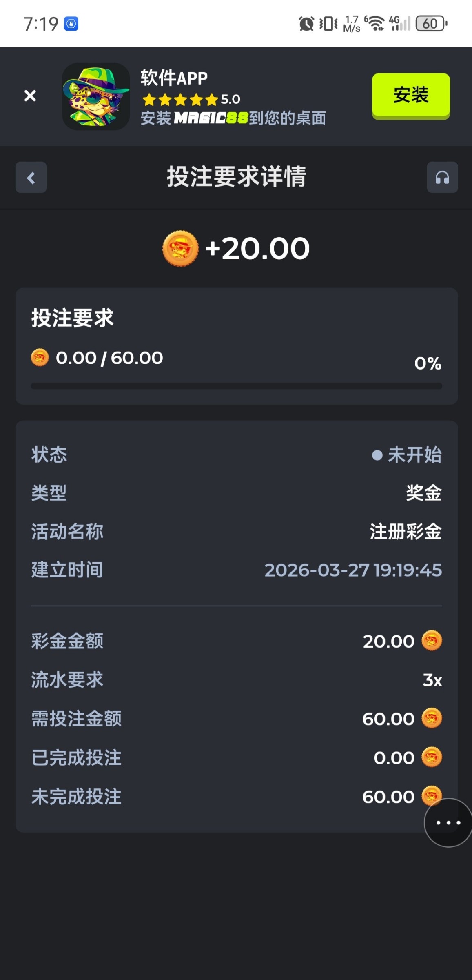The width and height of the screenshot is (472, 980).
Task: Tap the large coin beside +20.00
Action: coord(180,248)
